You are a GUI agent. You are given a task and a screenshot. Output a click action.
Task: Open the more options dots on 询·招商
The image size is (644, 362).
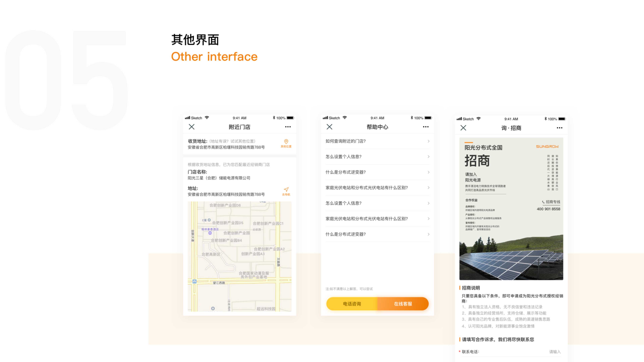[559, 128]
